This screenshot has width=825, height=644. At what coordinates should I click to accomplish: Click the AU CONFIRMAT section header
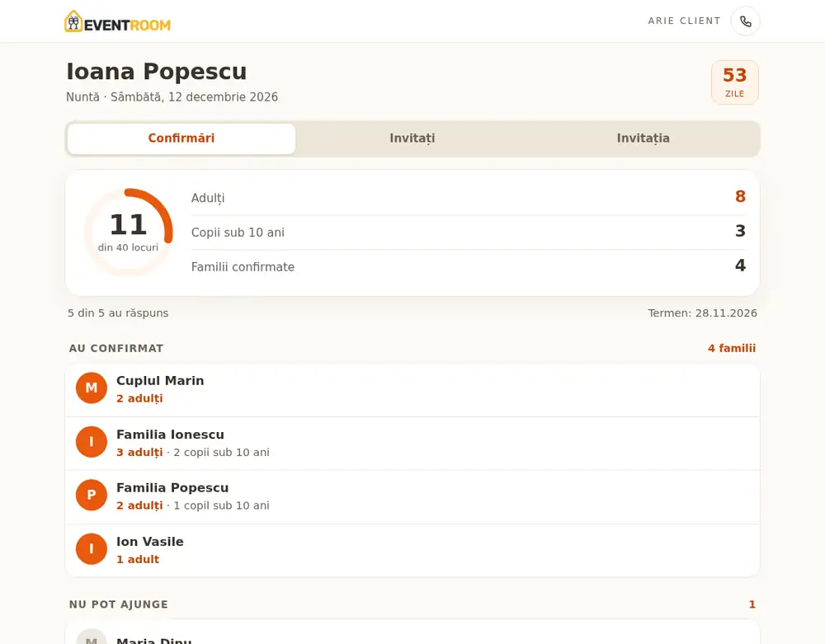116,349
